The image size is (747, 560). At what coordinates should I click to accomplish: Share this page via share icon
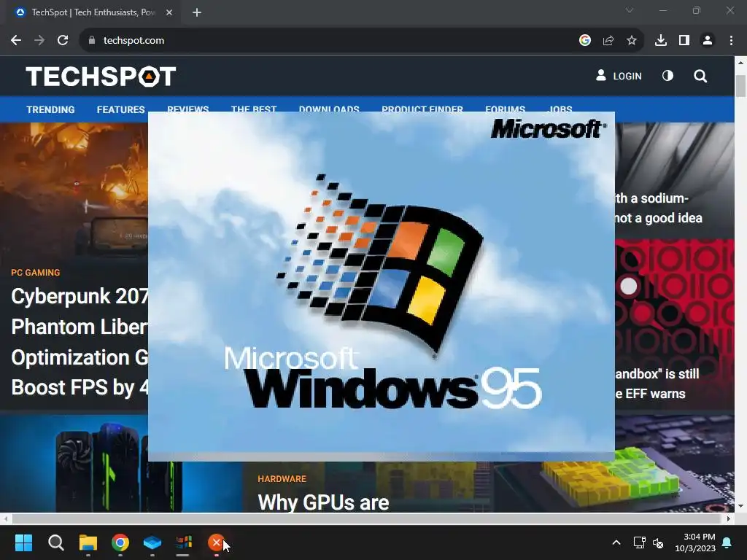(x=608, y=41)
